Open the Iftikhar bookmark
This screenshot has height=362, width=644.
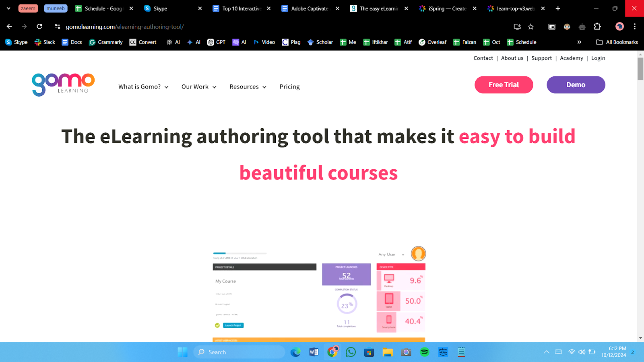coord(376,42)
